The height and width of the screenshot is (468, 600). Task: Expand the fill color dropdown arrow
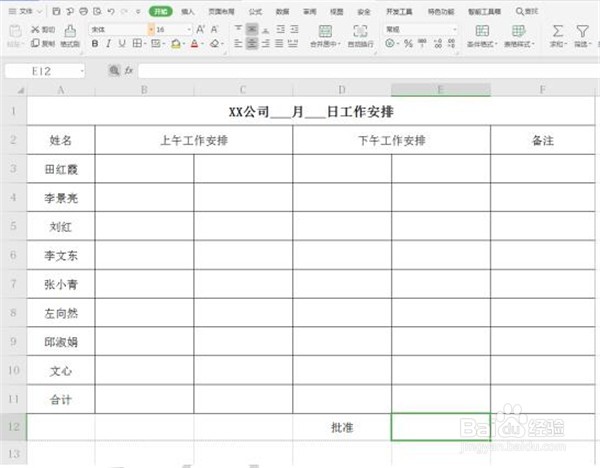[184, 44]
